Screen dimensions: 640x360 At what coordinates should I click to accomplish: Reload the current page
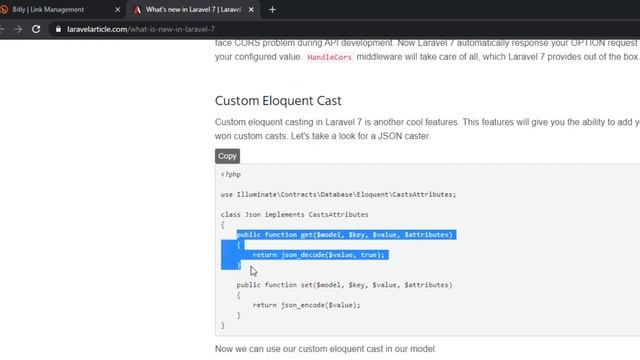tap(36, 29)
